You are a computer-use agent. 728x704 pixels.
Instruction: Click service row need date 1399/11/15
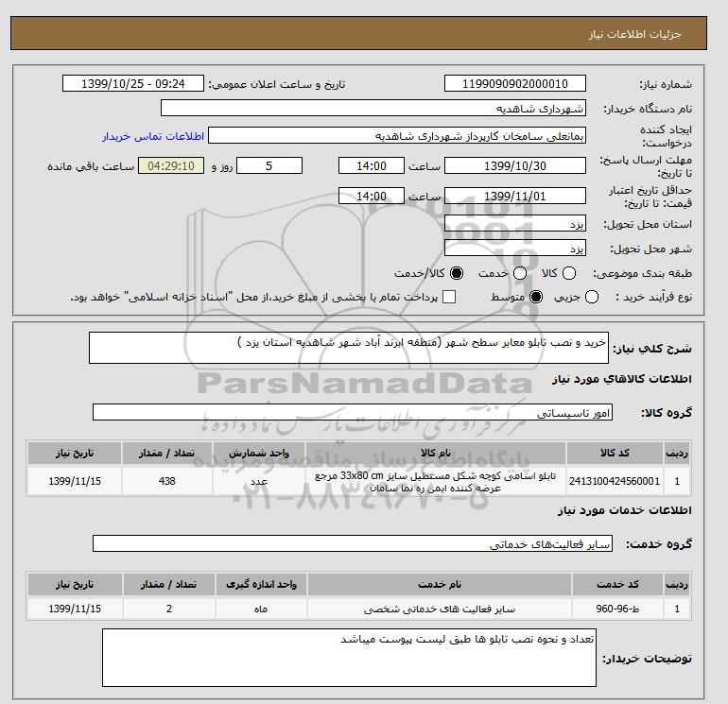[x=75, y=609]
